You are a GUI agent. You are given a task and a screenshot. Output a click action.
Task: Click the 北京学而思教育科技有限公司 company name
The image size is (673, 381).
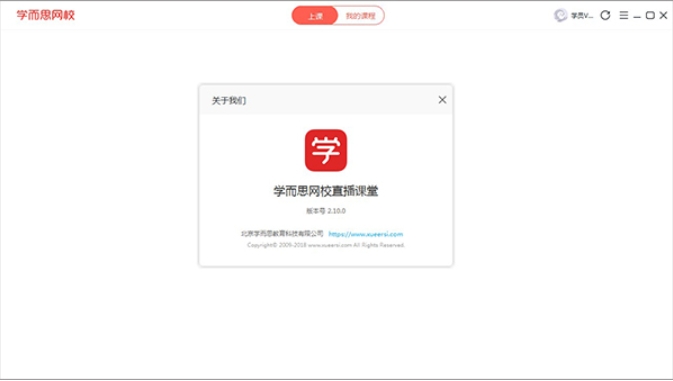tap(282, 233)
